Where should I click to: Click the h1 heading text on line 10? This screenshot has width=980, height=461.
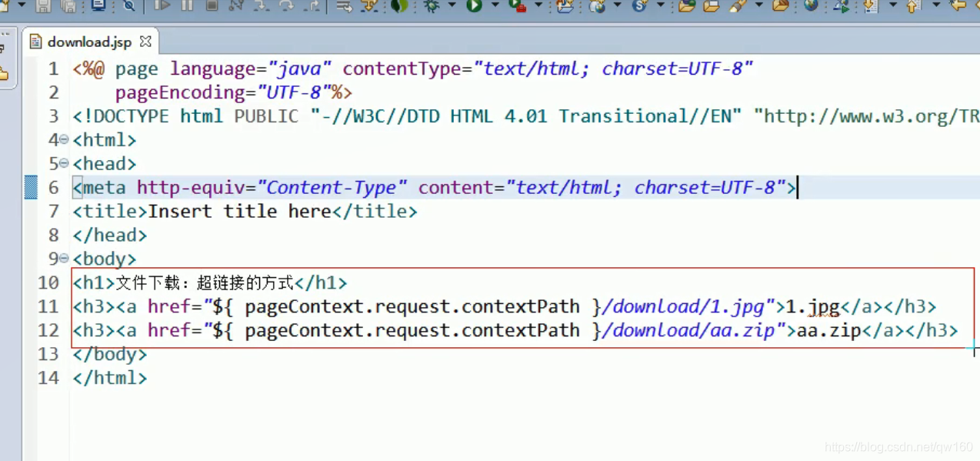(205, 283)
